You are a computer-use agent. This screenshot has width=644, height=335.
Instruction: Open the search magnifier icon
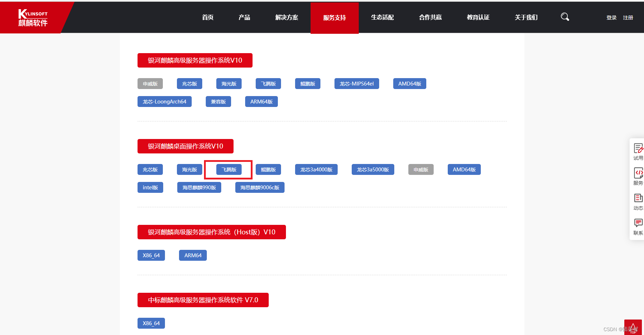565,17
